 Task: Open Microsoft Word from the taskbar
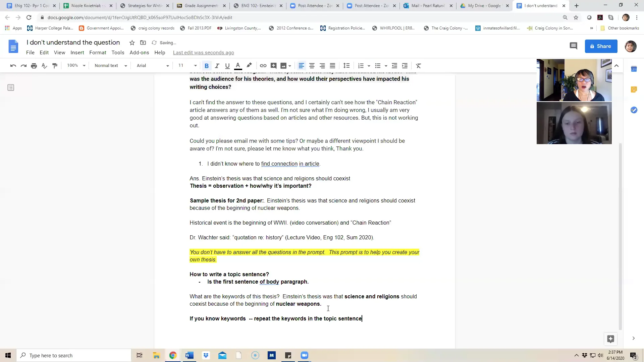click(x=190, y=355)
